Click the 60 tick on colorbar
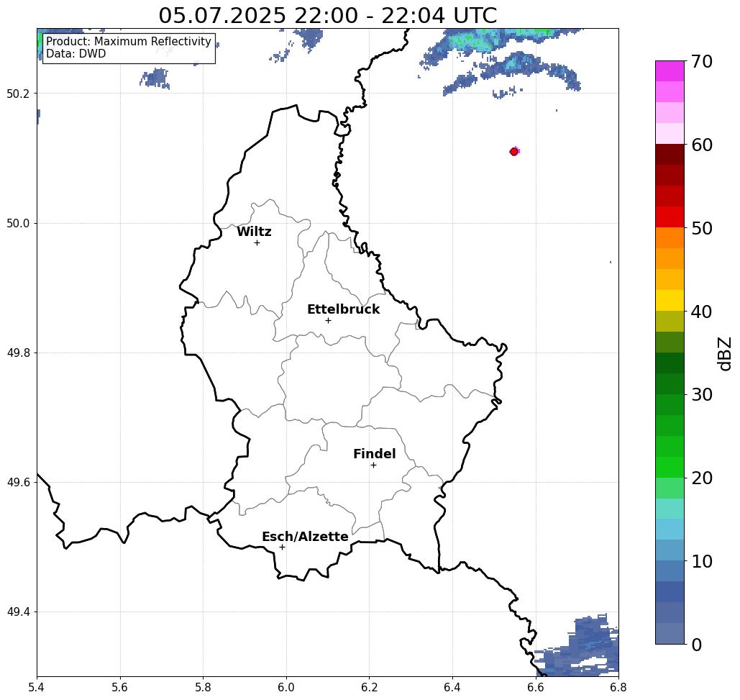The width and height of the screenshot is (740, 700). [702, 145]
